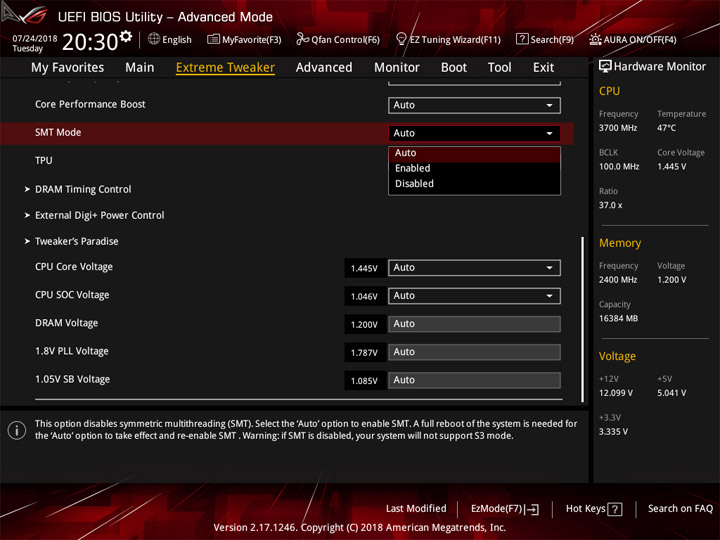Click the info icon beside help text
This screenshot has height=540, width=720.
[17, 430]
